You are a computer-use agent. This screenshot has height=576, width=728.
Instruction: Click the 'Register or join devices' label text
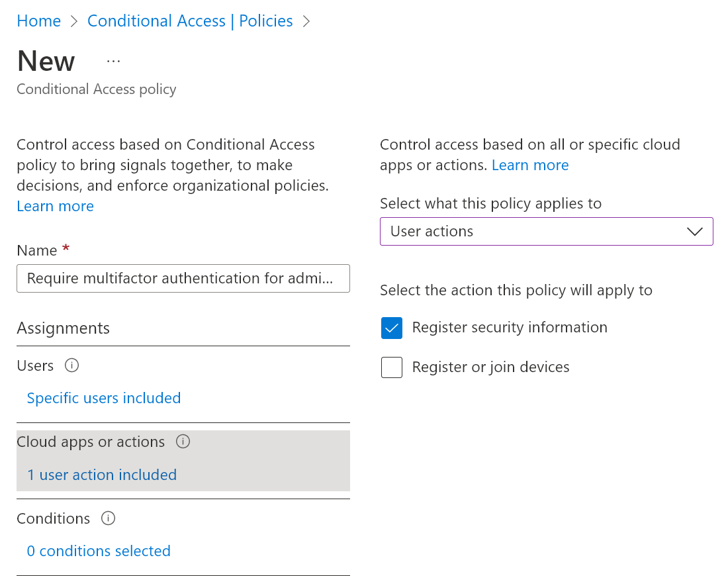490,367
